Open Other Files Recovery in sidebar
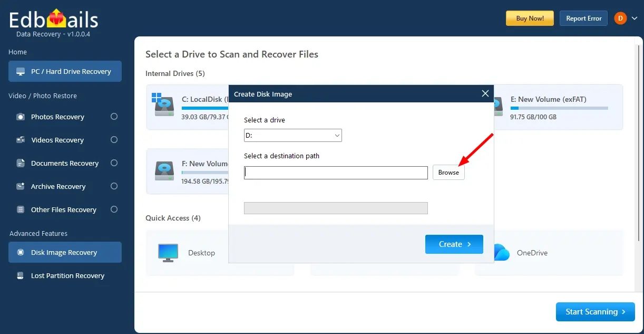This screenshot has height=334, width=644. 65,209
